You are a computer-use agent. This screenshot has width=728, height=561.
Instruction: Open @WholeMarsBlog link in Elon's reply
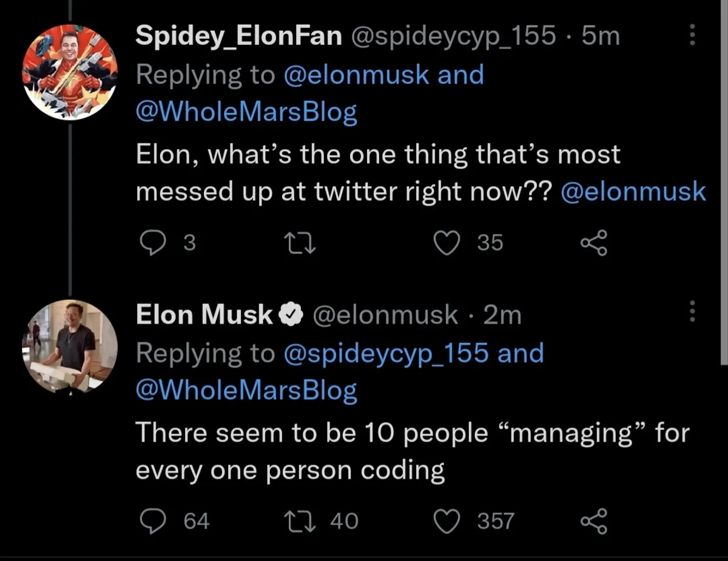[x=246, y=391]
